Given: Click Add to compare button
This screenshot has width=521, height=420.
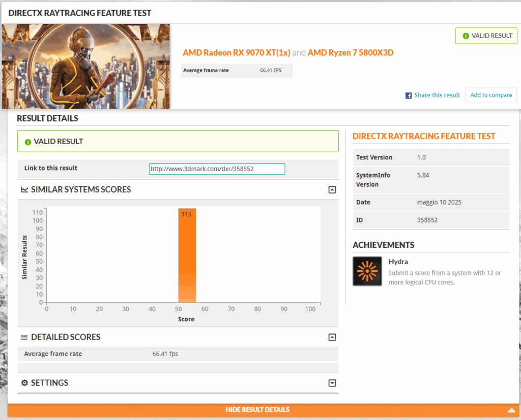Looking at the screenshot, I should (x=491, y=95).
